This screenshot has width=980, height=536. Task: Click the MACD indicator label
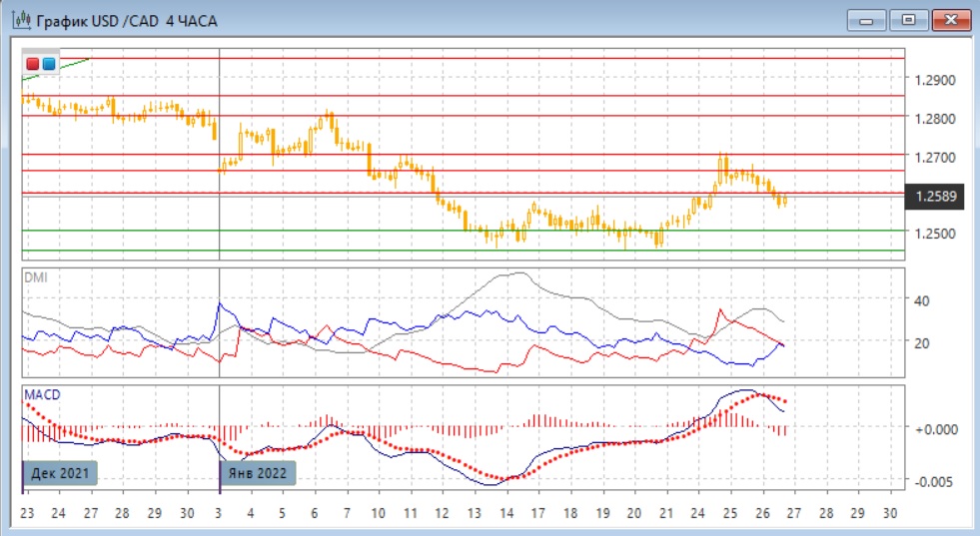(x=42, y=394)
